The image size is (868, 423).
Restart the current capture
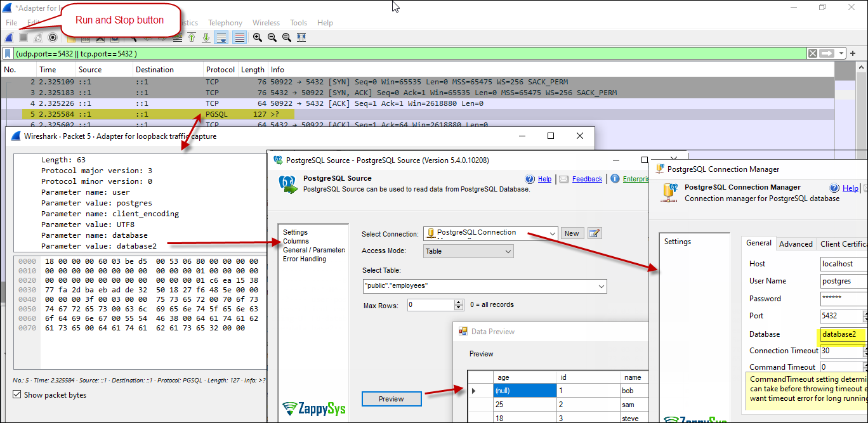(x=38, y=38)
